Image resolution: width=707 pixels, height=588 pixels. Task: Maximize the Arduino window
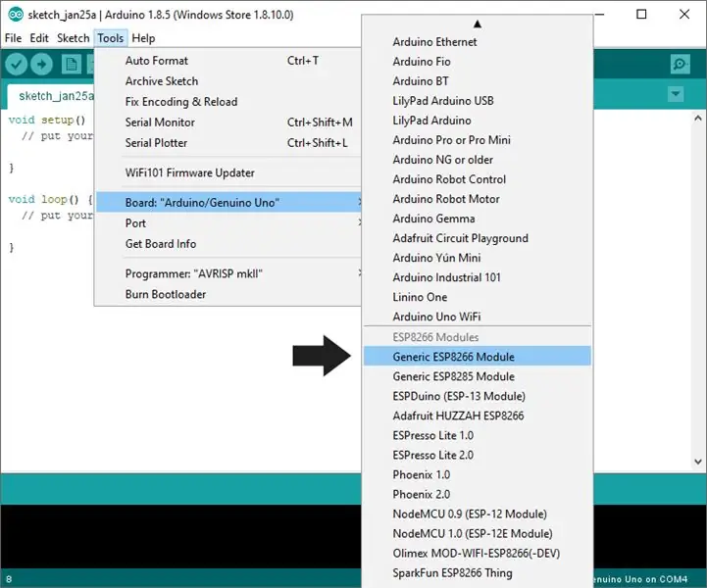pyautogui.click(x=641, y=15)
